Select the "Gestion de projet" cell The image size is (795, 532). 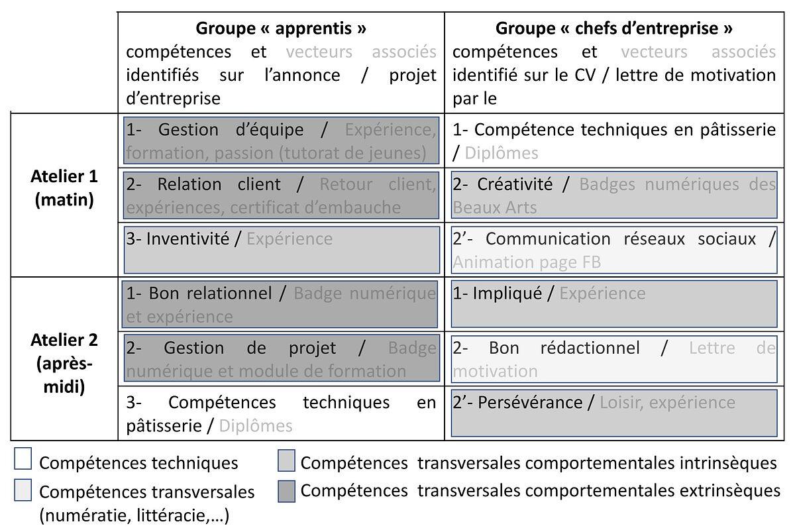pos(281,359)
